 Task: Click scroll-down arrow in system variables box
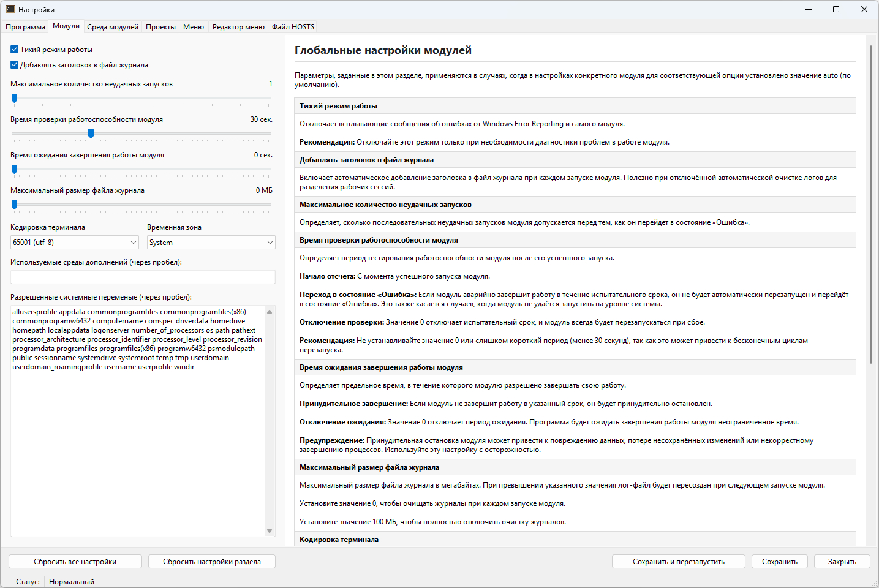coord(270,531)
